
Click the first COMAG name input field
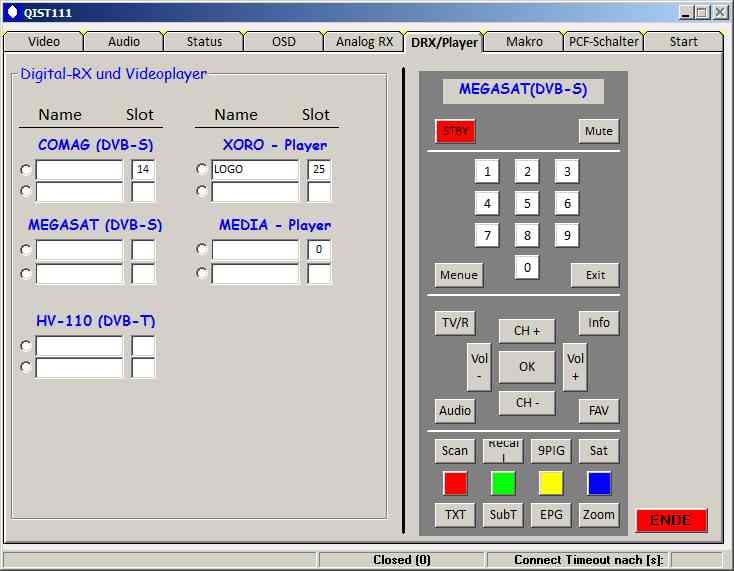79,170
